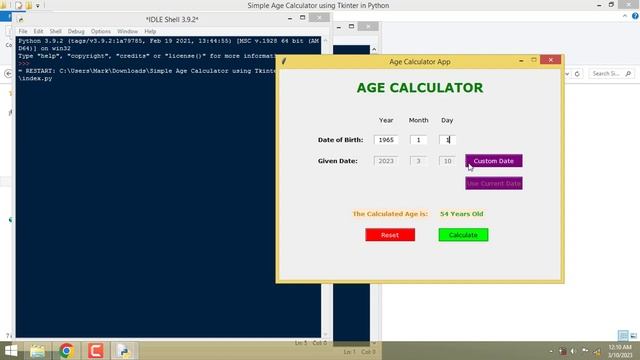Click the Given Date year field
Viewport: 640px width, 360px height.
coord(386,161)
